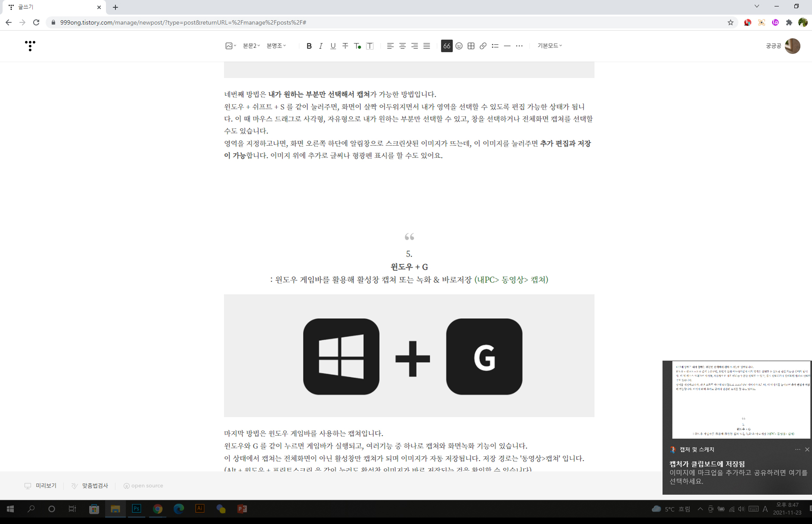Click the Tistory logo icon
This screenshot has width=812, height=524.
tap(30, 46)
